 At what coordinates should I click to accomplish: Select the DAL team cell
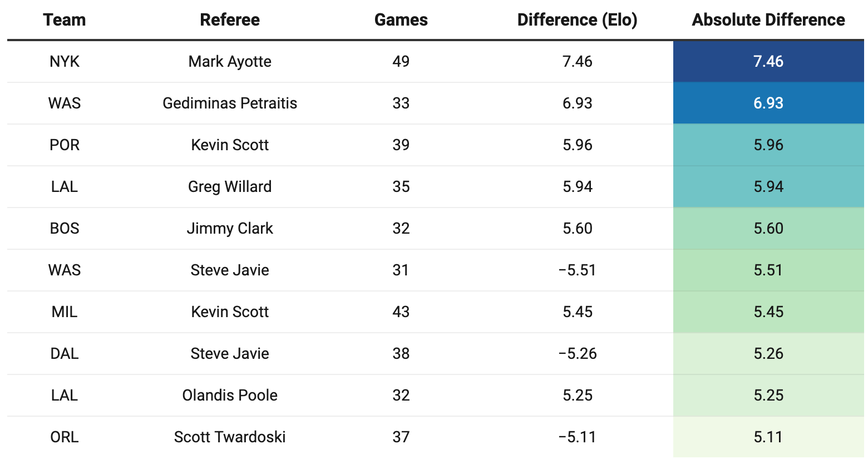click(x=65, y=353)
